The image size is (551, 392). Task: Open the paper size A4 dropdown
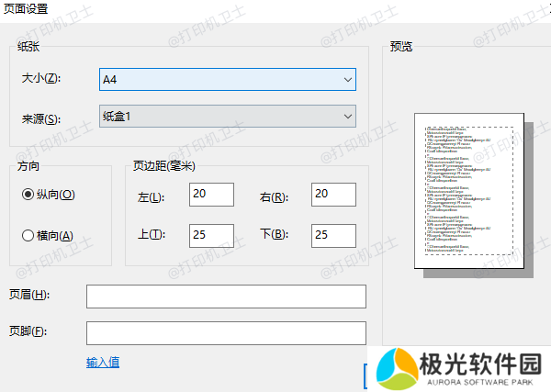coord(228,79)
